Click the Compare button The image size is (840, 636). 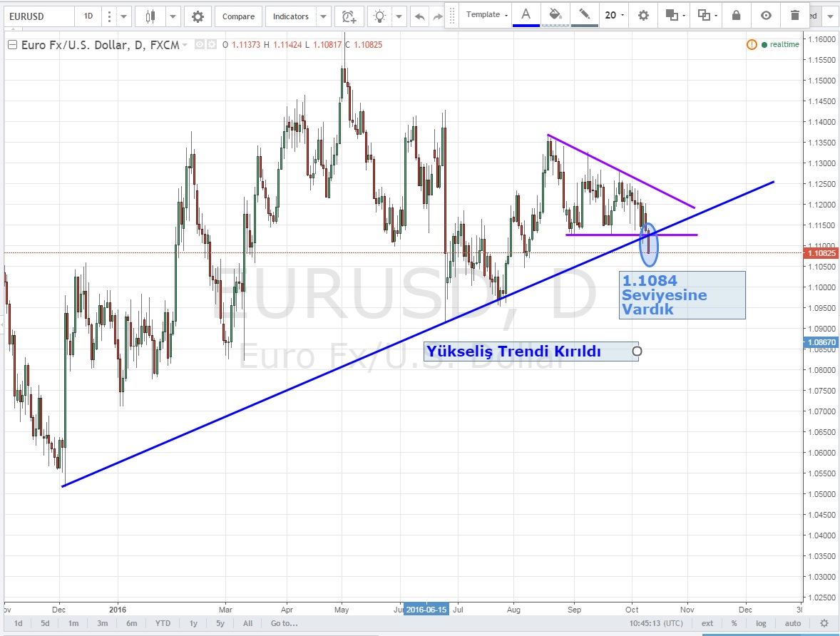click(238, 16)
